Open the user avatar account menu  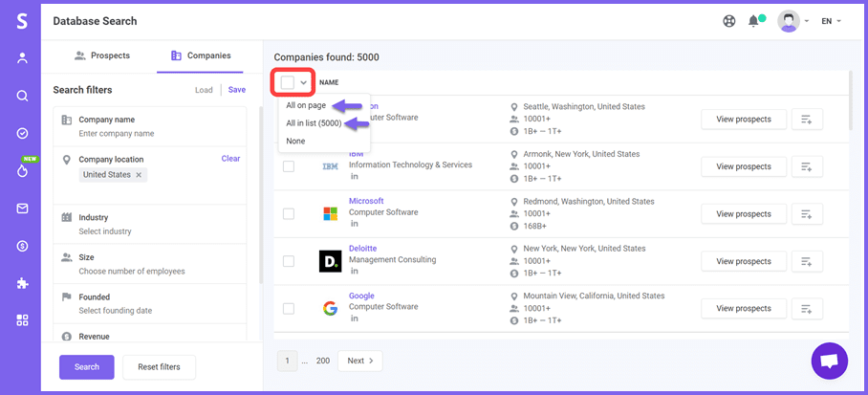click(789, 21)
